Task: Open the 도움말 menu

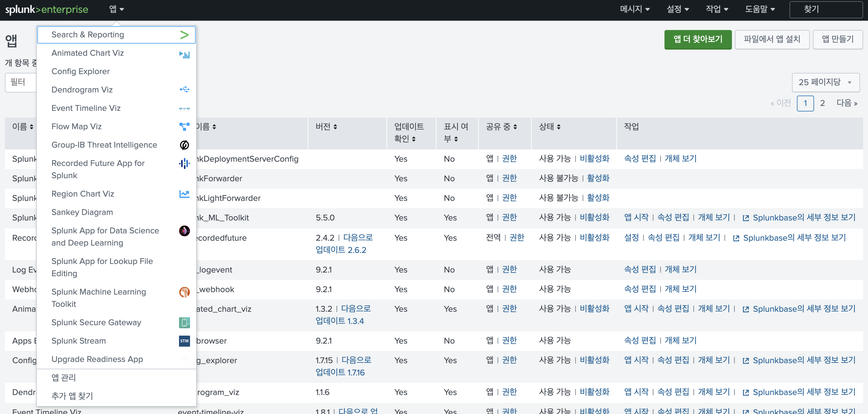Action: [x=760, y=9]
